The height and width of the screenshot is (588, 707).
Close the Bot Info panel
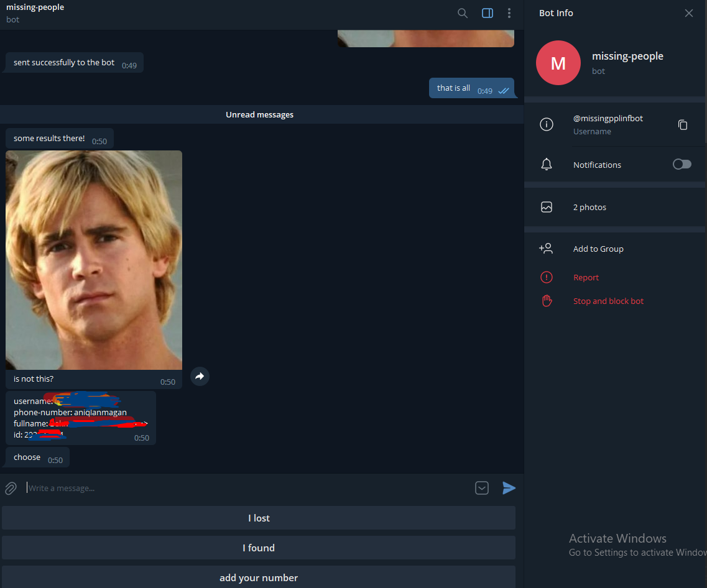(x=688, y=12)
